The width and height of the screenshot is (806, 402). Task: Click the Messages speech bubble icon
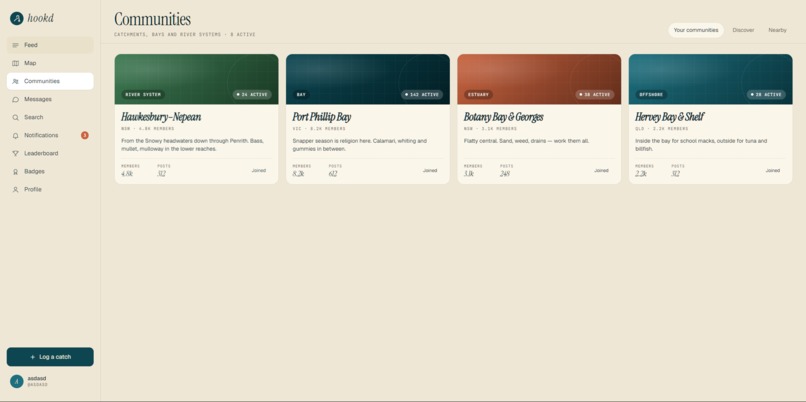coord(15,99)
